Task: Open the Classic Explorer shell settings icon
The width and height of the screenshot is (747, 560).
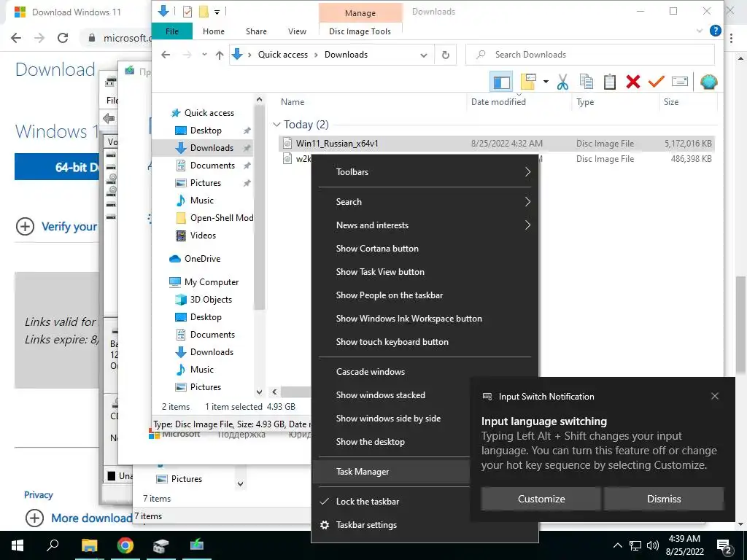Action: [708, 82]
